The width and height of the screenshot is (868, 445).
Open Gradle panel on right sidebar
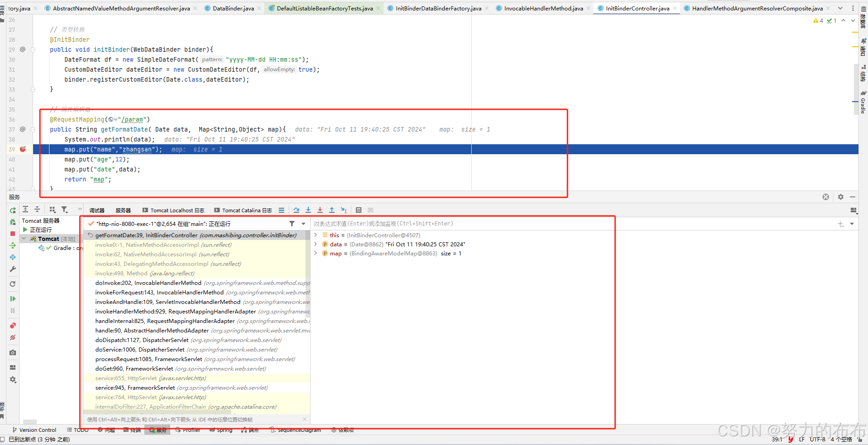(x=863, y=102)
